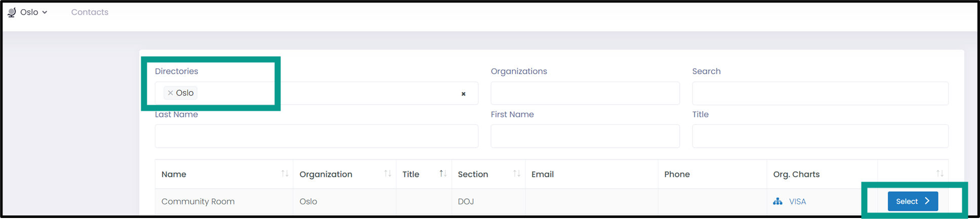Image resolution: width=980 pixels, height=219 pixels.
Task: Open the Contacts menu item
Action: (x=90, y=12)
